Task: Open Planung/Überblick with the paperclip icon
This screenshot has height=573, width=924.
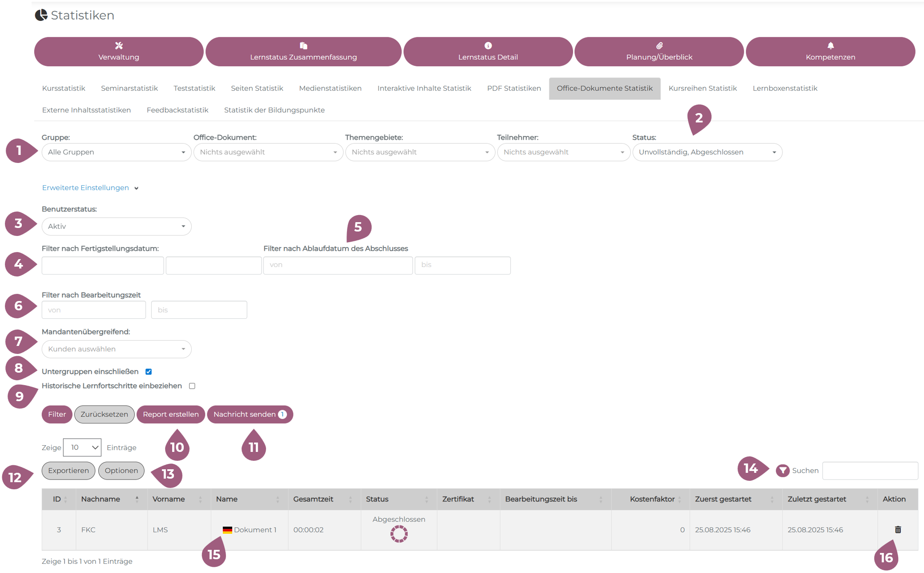Action: [659, 52]
